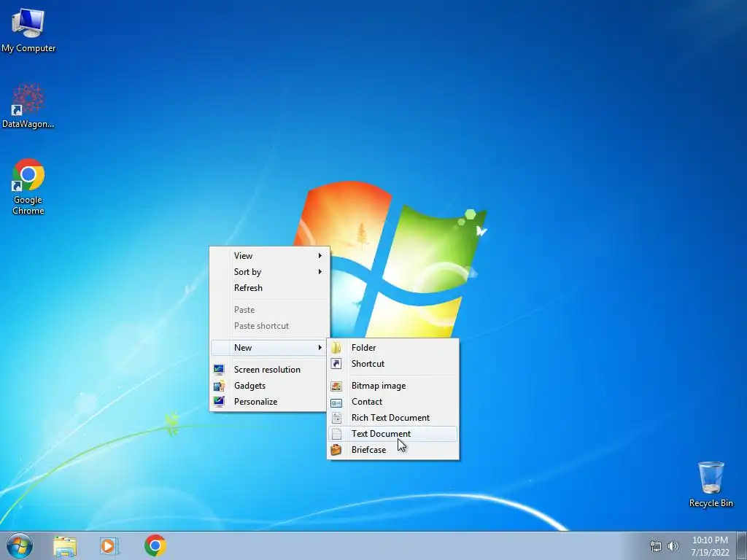Expand the Sort by submenu arrow

[x=320, y=272]
